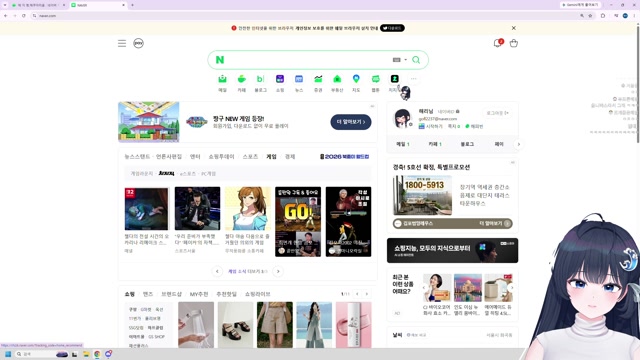Open the notifications bell icon
This screenshot has height=360, width=640.
click(497, 43)
